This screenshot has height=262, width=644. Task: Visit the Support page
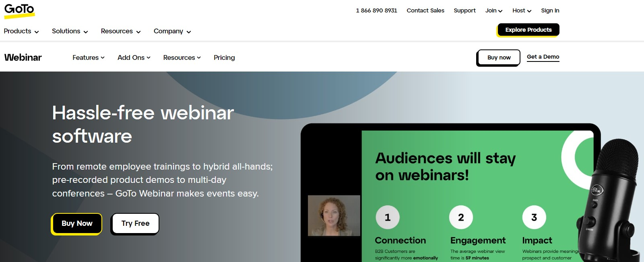tap(464, 10)
